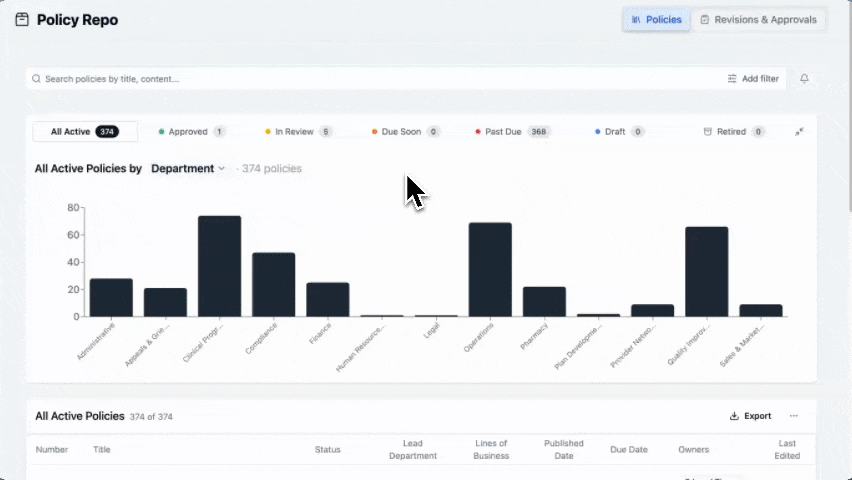Show Retired policies

tap(734, 132)
